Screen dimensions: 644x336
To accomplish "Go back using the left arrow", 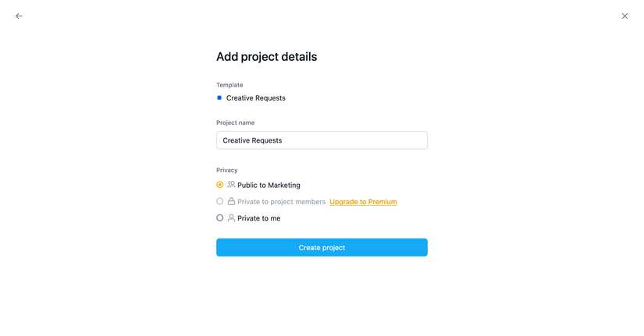I will 19,16.
